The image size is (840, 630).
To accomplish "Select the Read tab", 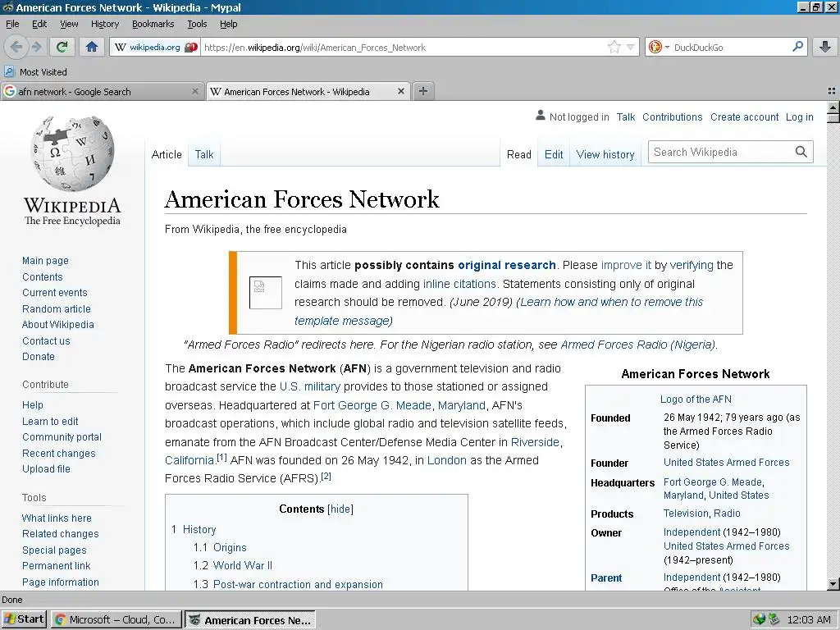I will coord(519,154).
